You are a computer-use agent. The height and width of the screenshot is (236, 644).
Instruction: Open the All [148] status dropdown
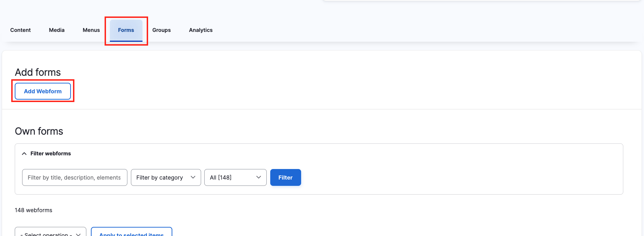(x=235, y=177)
